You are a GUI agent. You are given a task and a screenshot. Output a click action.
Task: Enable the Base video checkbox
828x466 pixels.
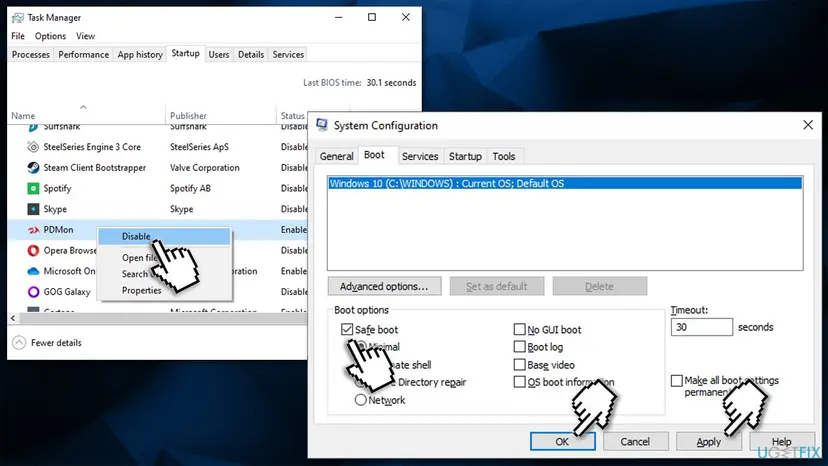tap(520, 365)
